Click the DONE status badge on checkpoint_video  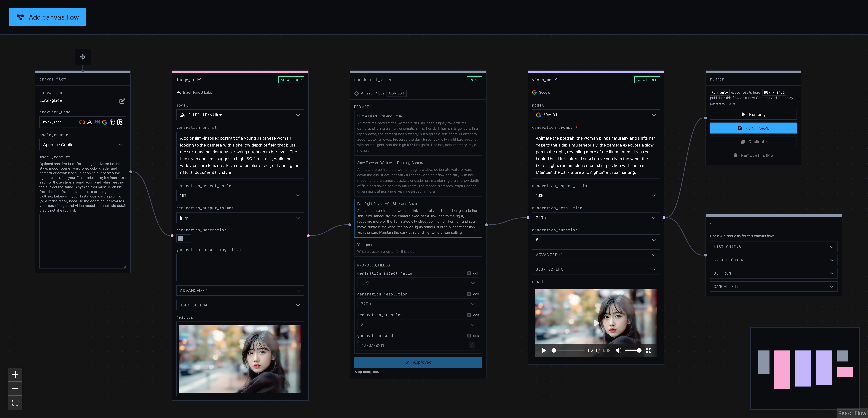[x=474, y=80]
